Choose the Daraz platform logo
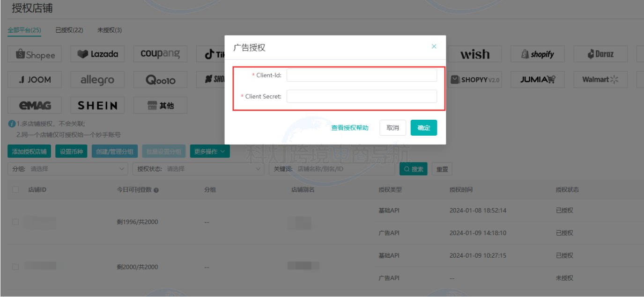Screen dimensions: 644x297 coord(600,54)
